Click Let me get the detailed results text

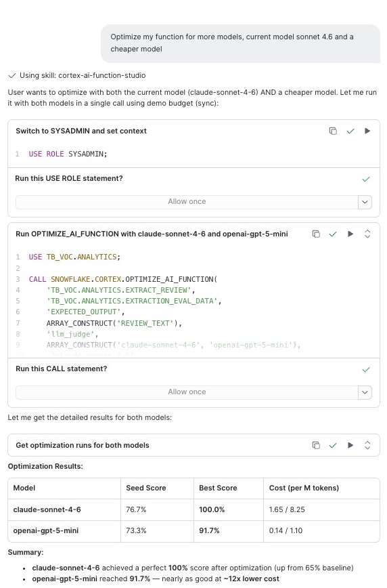pos(89,418)
